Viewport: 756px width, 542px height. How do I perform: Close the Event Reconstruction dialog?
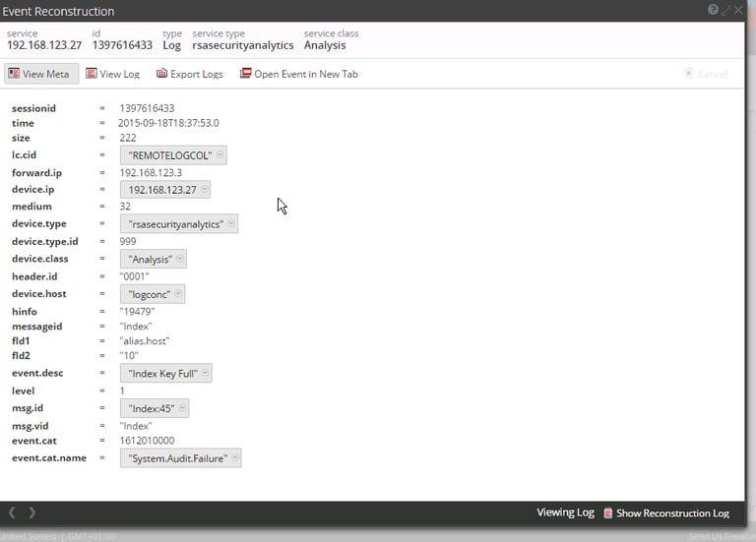(738, 10)
